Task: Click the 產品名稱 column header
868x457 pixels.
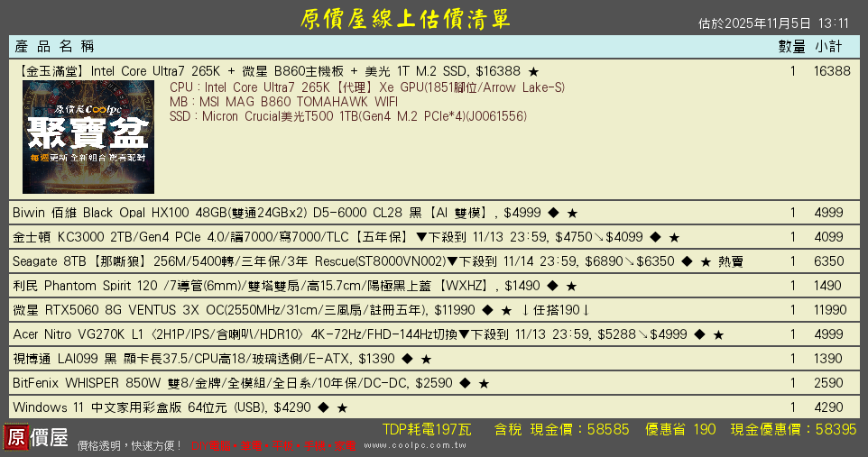Action: (x=55, y=46)
